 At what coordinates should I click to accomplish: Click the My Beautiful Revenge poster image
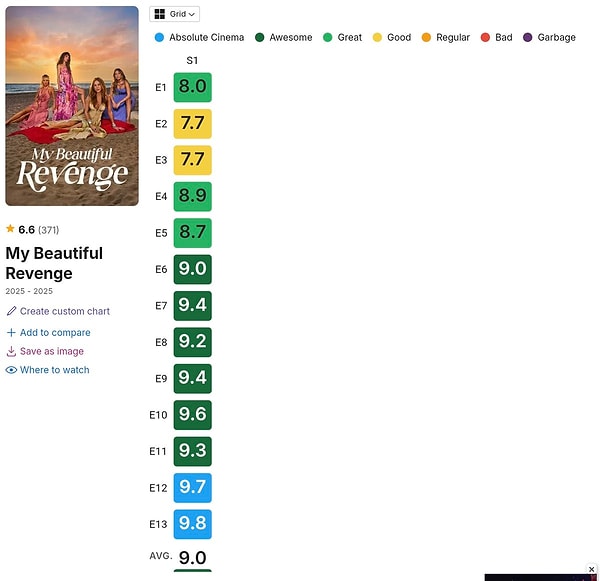[x=72, y=106]
